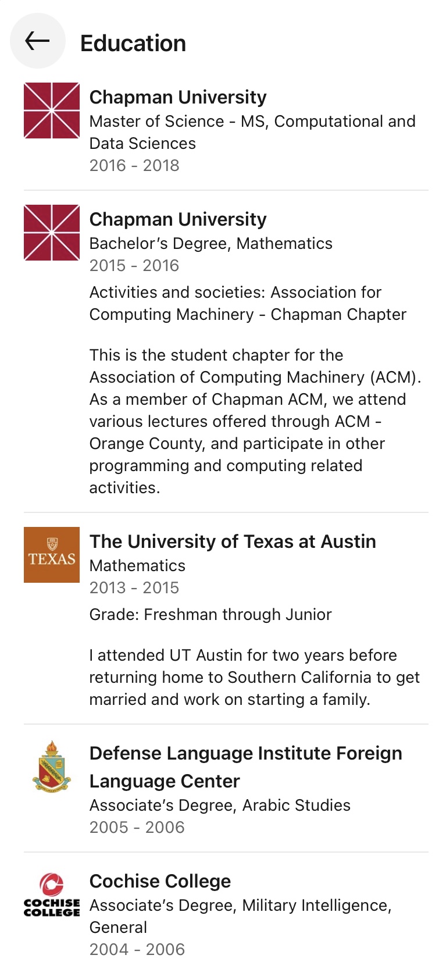The width and height of the screenshot is (446, 980).
Task: Click the orange Texas university logo
Action: 52,555
